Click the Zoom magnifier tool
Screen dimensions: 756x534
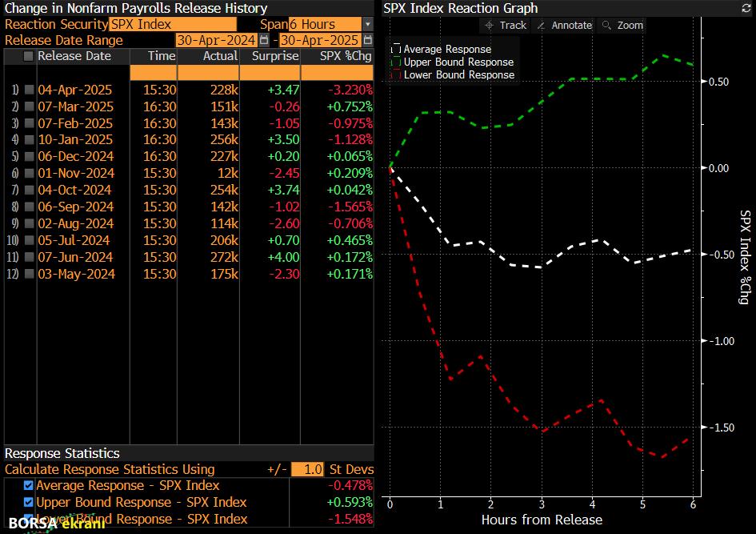623,26
